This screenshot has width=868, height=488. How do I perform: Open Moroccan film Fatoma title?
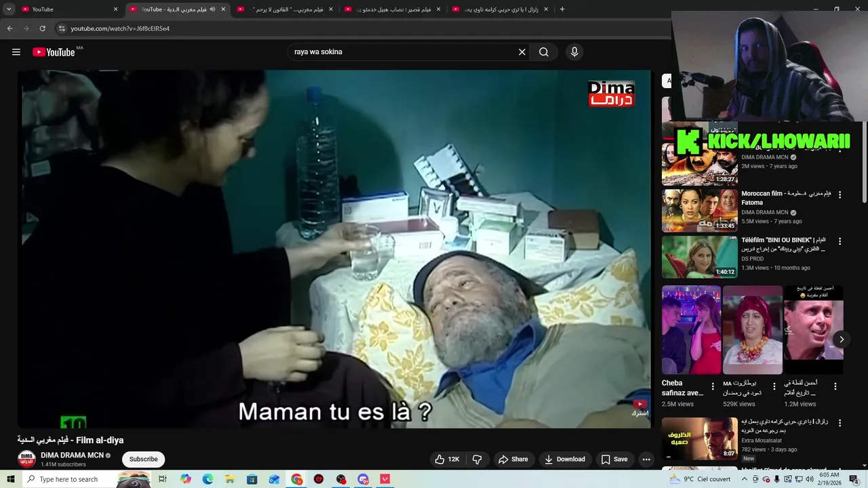point(786,198)
